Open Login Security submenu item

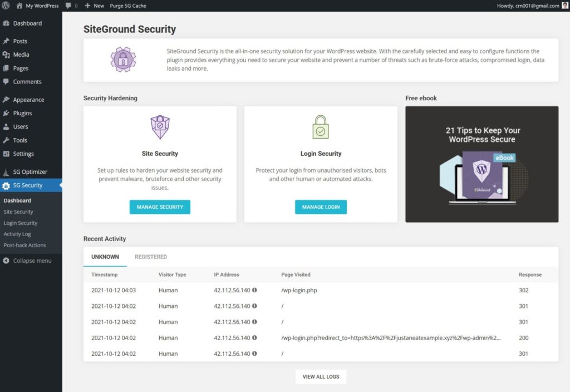click(x=21, y=223)
